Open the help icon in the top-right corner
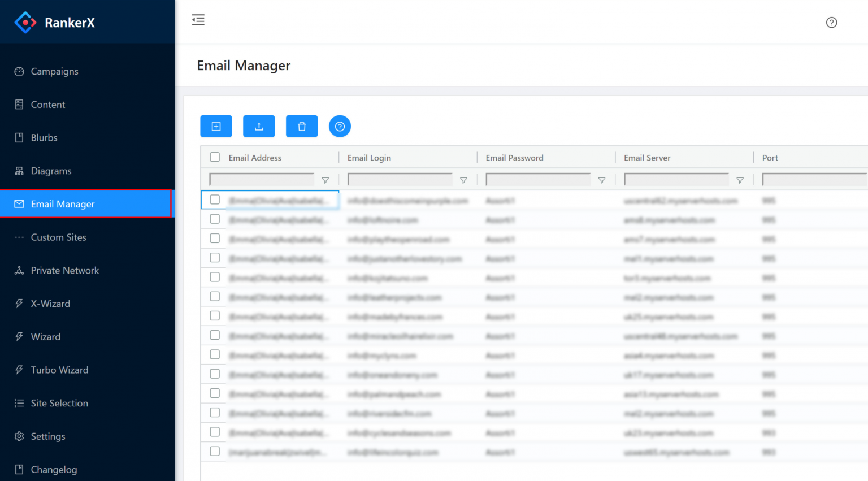The height and width of the screenshot is (481, 868). 831,23
